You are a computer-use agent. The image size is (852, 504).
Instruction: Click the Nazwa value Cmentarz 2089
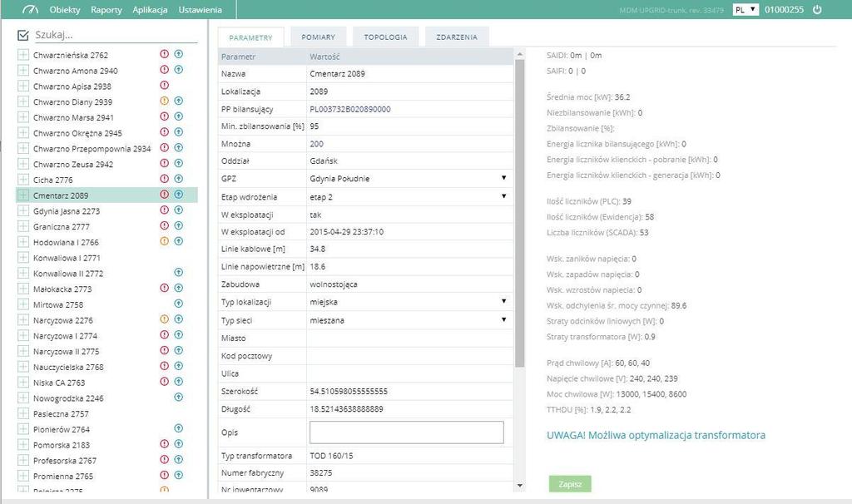click(338, 74)
